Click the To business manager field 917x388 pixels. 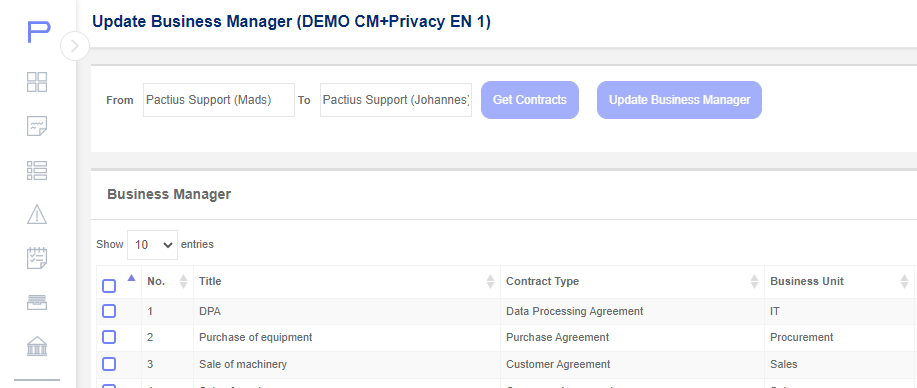tap(396, 100)
